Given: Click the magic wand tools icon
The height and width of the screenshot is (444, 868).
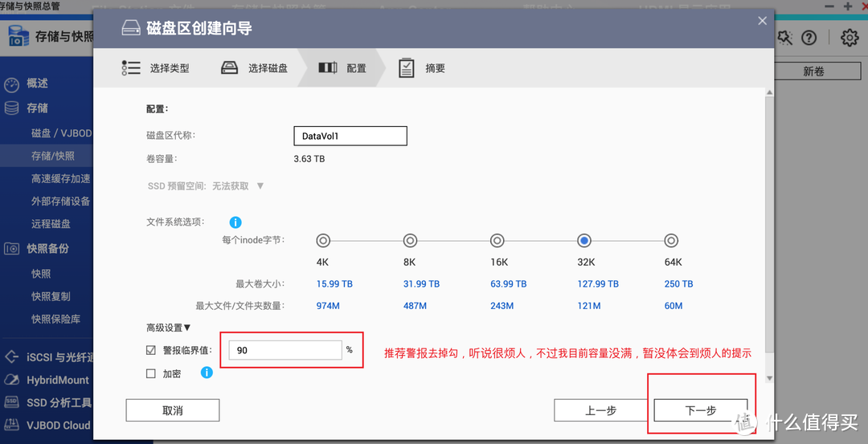Looking at the screenshot, I should 784,38.
